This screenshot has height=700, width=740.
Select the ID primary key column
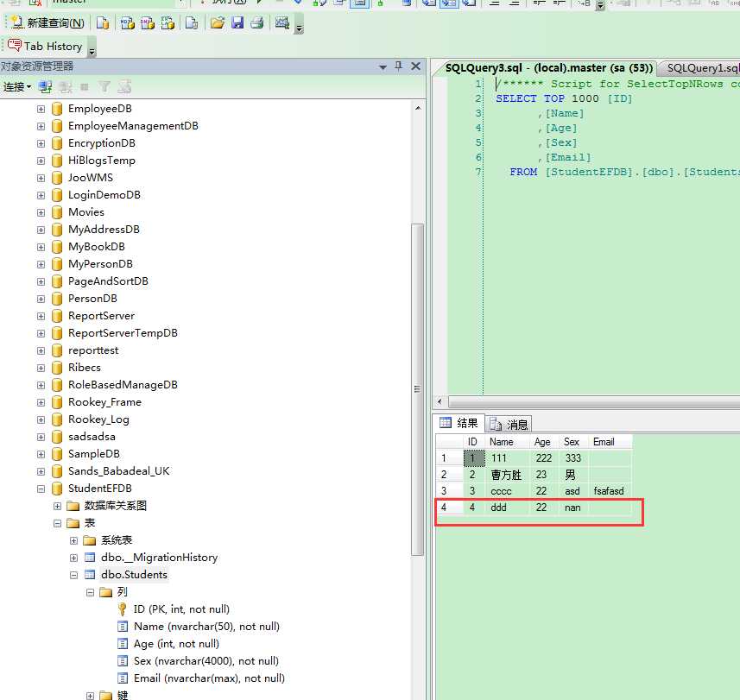pos(181,609)
